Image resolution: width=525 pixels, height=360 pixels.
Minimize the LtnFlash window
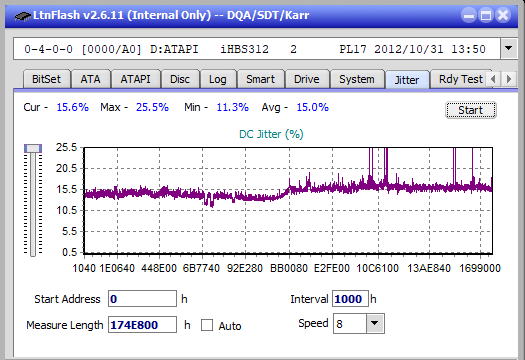[x=469, y=15]
